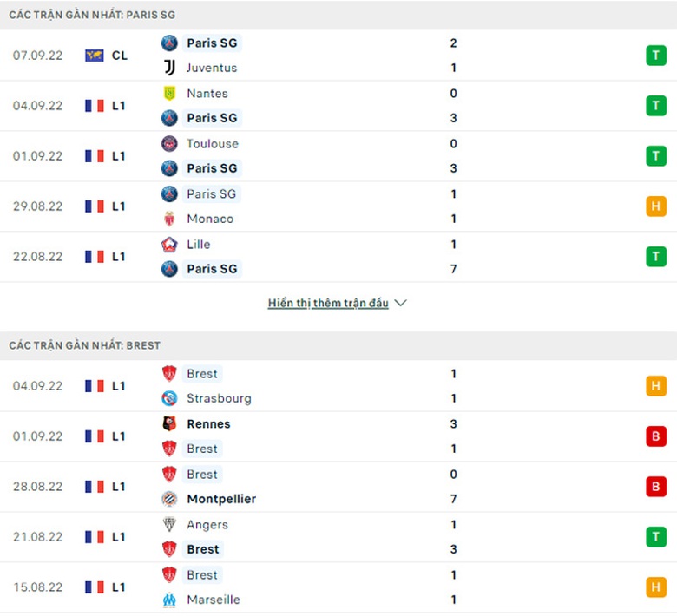This screenshot has height=616, width=677.
Task: Click French flag on the 22.08.22 match
Action: 95,257
